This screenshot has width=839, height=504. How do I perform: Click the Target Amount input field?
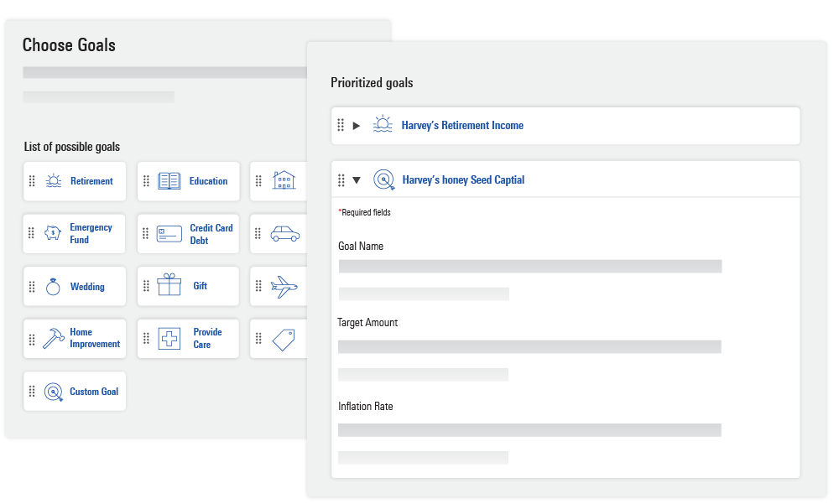point(529,346)
